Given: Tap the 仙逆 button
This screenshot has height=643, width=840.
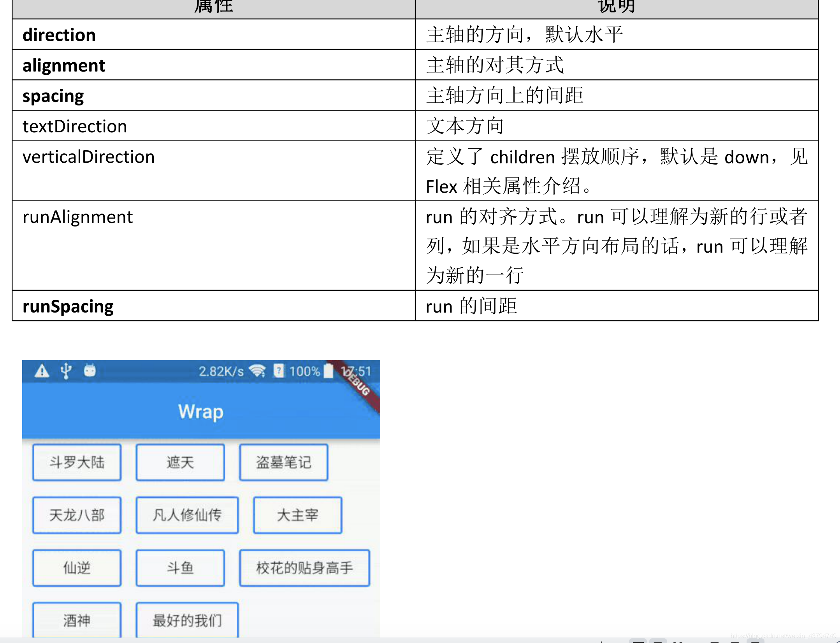Looking at the screenshot, I should tap(77, 568).
